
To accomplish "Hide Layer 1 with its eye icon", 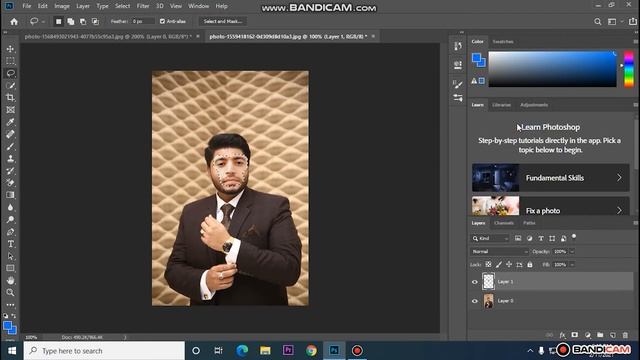I will tap(475, 282).
